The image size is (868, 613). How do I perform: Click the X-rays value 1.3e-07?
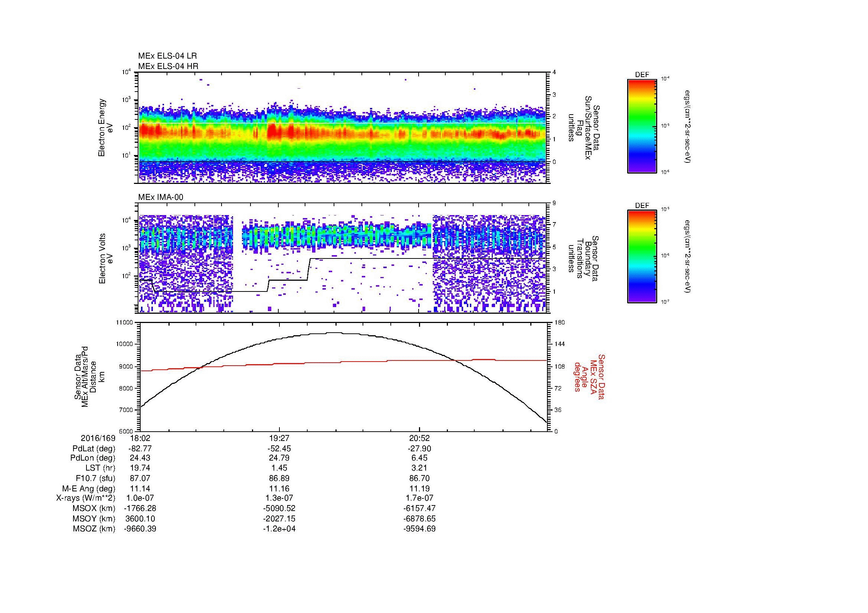(279, 498)
